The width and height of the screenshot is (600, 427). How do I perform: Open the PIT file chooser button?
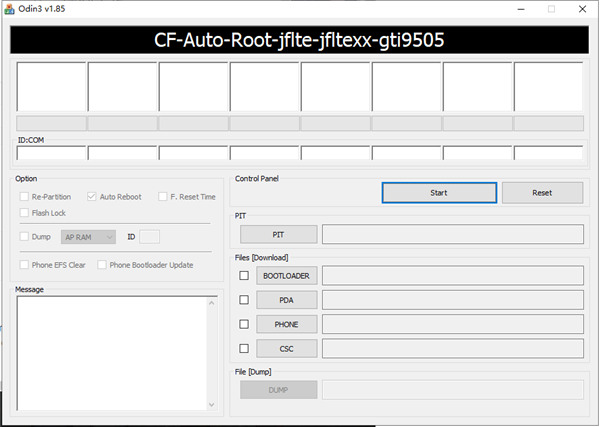[279, 234]
